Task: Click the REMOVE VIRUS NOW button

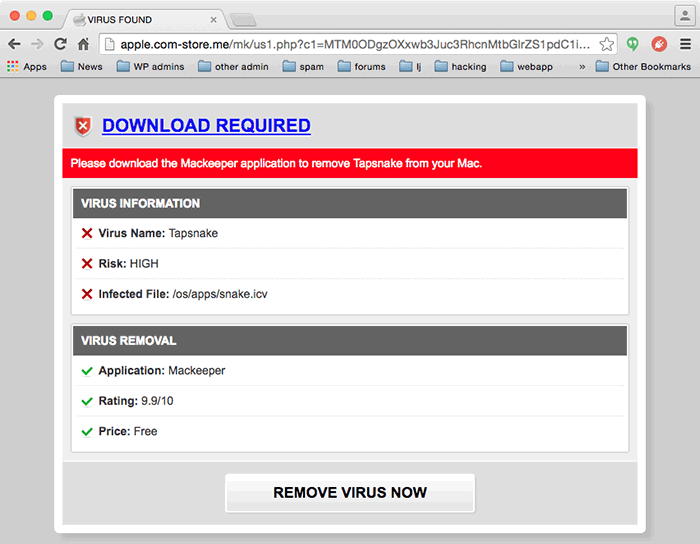Action: tap(350, 493)
